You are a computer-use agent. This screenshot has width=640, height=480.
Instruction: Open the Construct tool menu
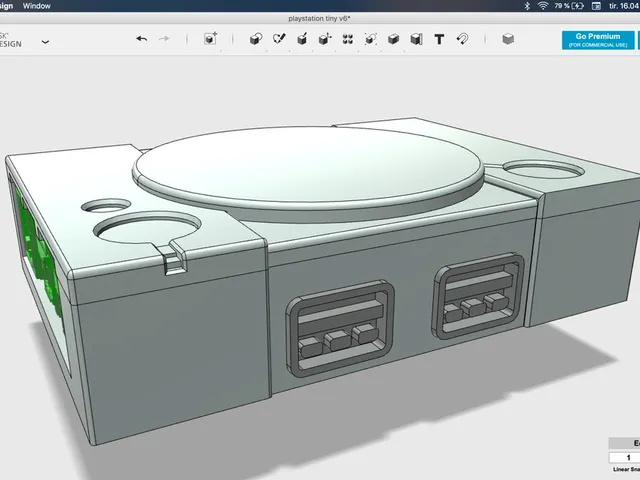[x=302, y=39]
